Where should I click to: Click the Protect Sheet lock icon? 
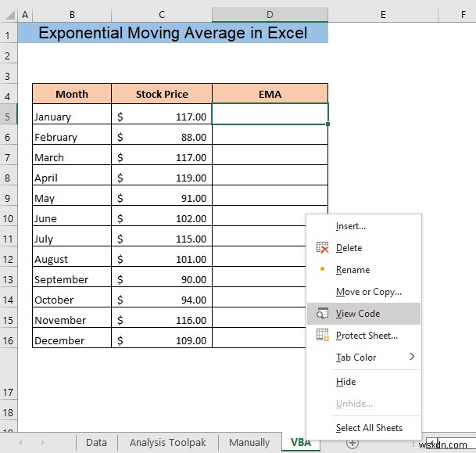[322, 335]
